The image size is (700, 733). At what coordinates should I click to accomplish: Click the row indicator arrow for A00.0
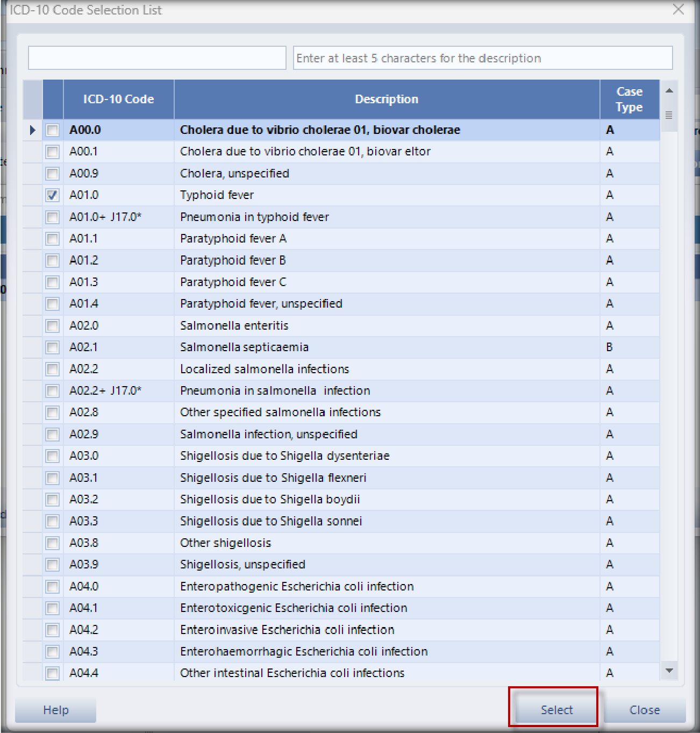click(x=32, y=130)
